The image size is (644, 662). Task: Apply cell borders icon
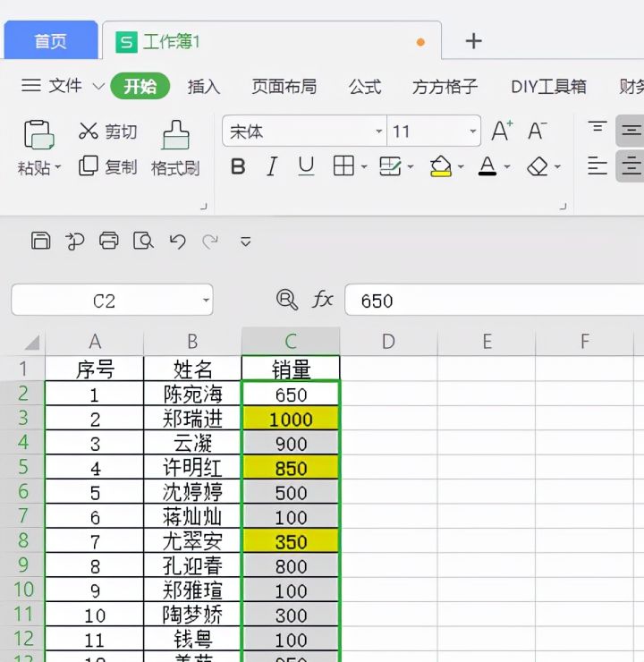(x=343, y=165)
